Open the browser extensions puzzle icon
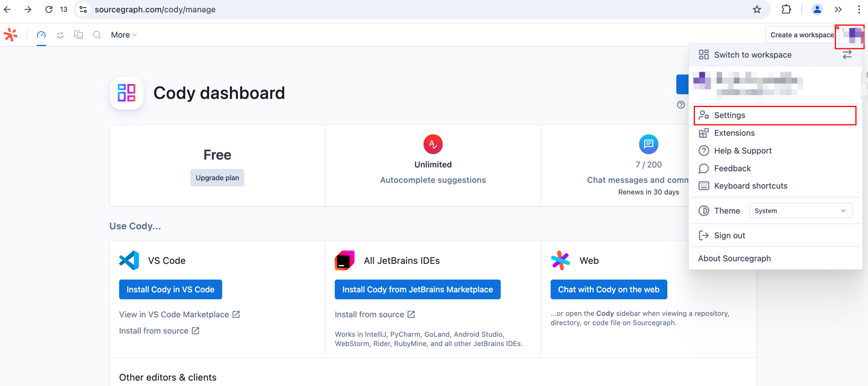Viewport: 868px width, 386px height. coord(786,9)
